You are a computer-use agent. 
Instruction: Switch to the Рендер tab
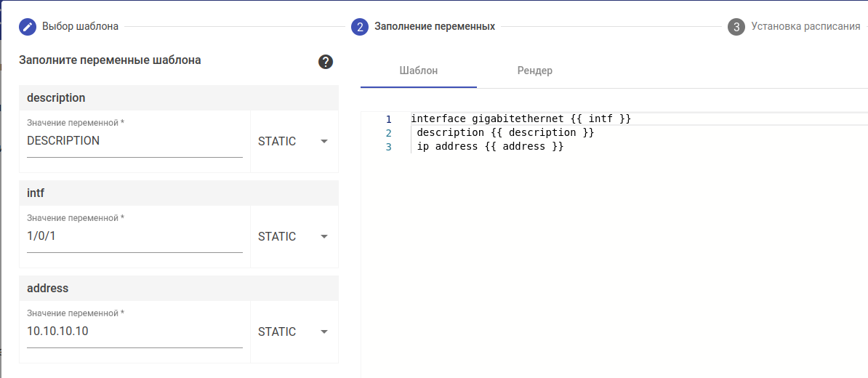coord(535,71)
